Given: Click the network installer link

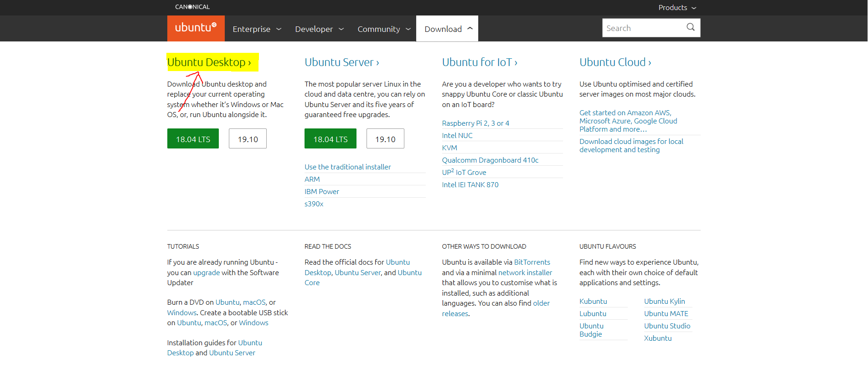Looking at the screenshot, I should pyautogui.click(x=525, y=273).
